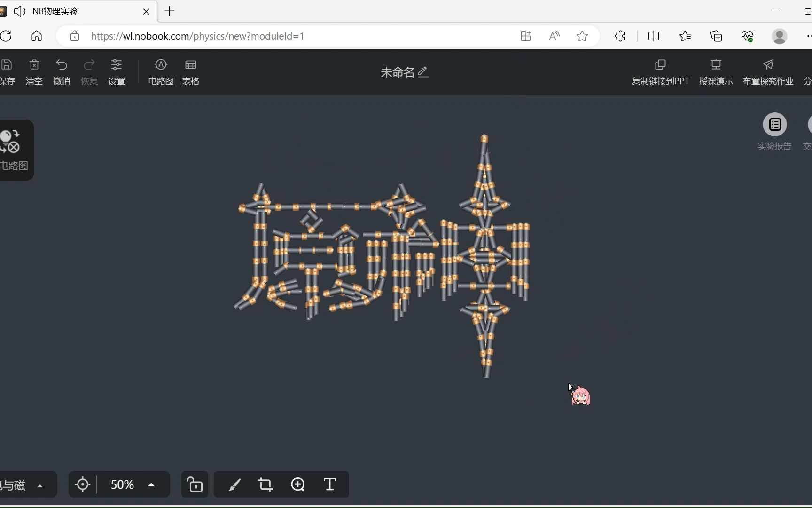Activate the magnifier zoom tool
812x508 pixels.
(x=297, y=484)
